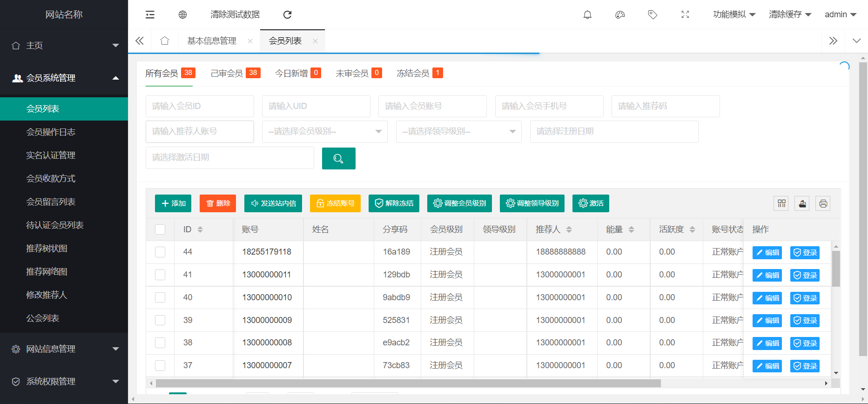Open the tab options chevron-down menu
The height and width of the screenshot is (404, 868).
tap(856, 41)
